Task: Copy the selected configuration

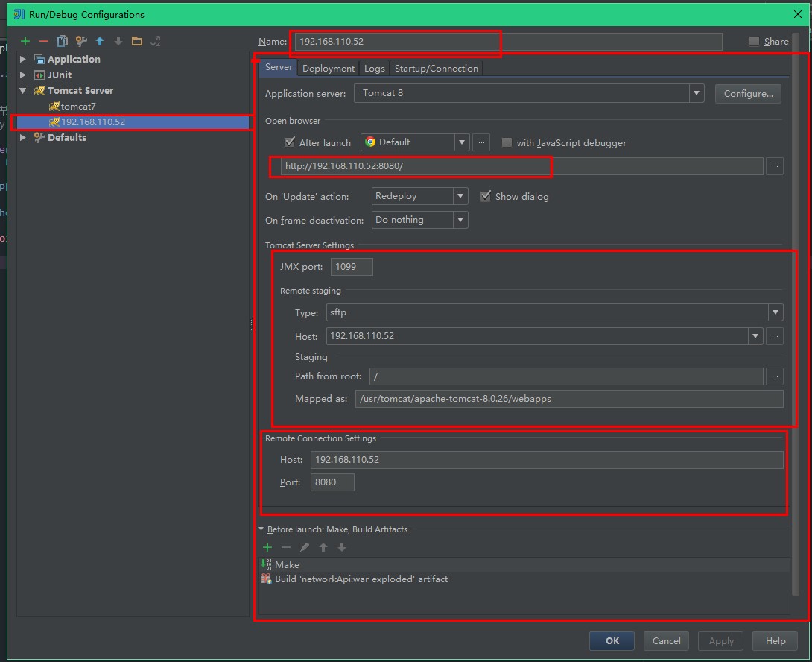Action: [x=62, y=41]
